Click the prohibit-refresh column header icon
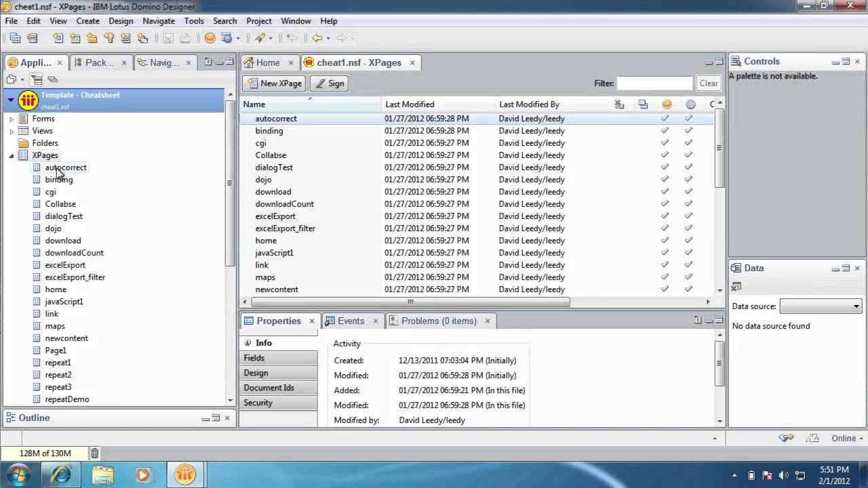The width and height of the screenshot is (868, 488). [619, 104]
